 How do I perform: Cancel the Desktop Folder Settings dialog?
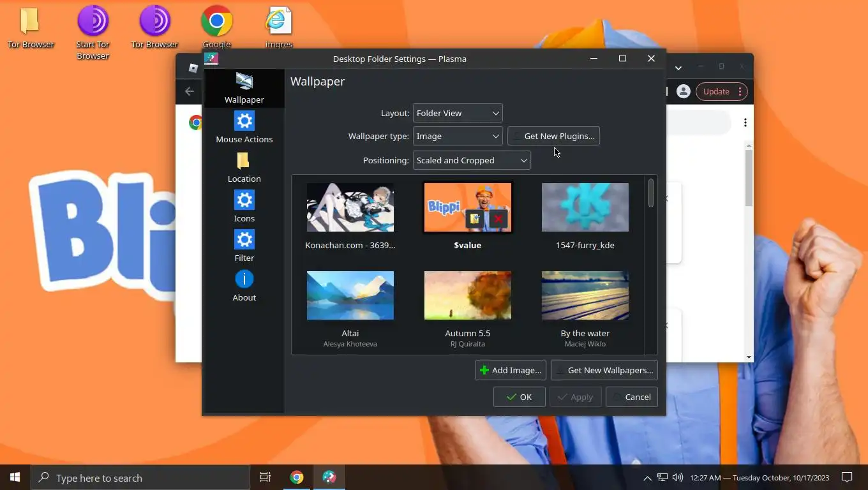pyautogui.click(x=631, y=397)
